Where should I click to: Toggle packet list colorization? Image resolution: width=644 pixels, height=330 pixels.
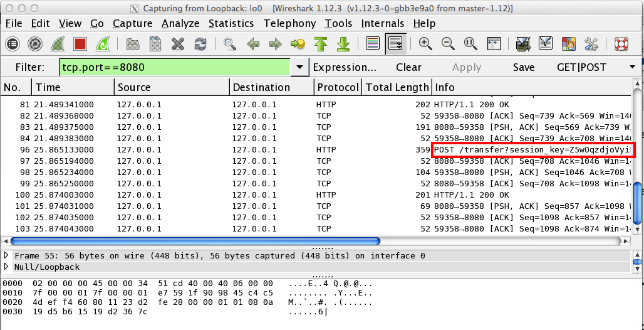pyautogui.click(x=373, y=44)
